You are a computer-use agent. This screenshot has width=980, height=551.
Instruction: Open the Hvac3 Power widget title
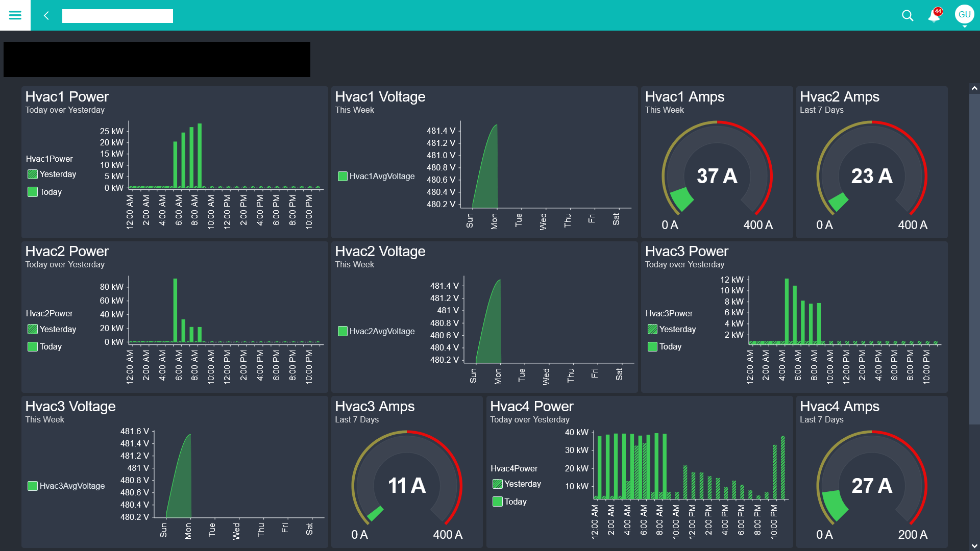point(687,252)
